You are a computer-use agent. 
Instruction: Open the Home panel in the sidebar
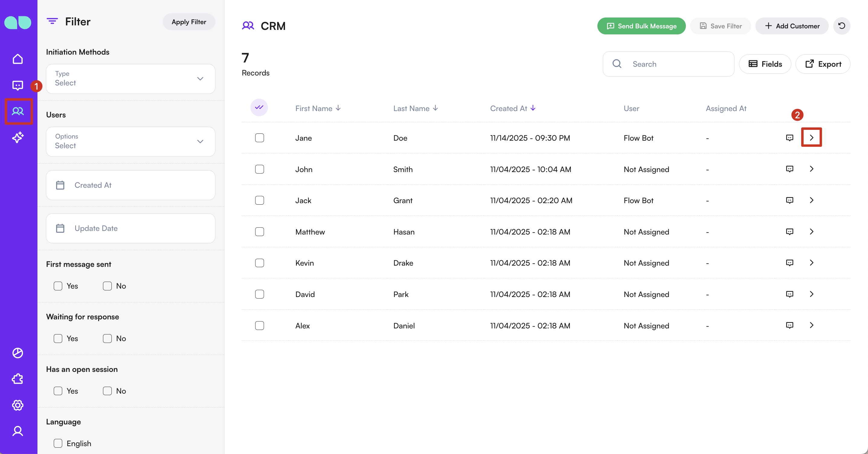click(x=18, y=59)
